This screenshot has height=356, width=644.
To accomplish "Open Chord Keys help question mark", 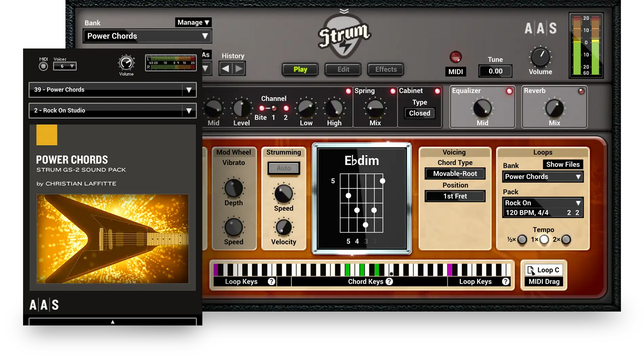I will 389,281.
